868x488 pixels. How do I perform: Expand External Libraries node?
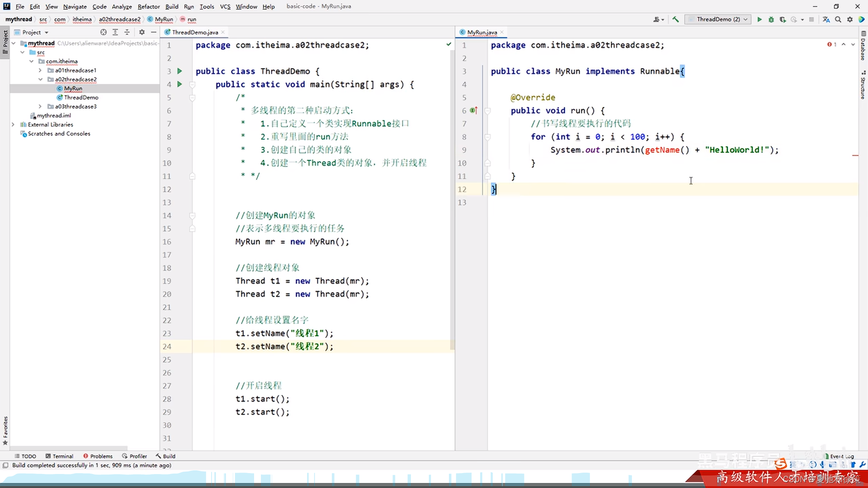coord(13,125)
